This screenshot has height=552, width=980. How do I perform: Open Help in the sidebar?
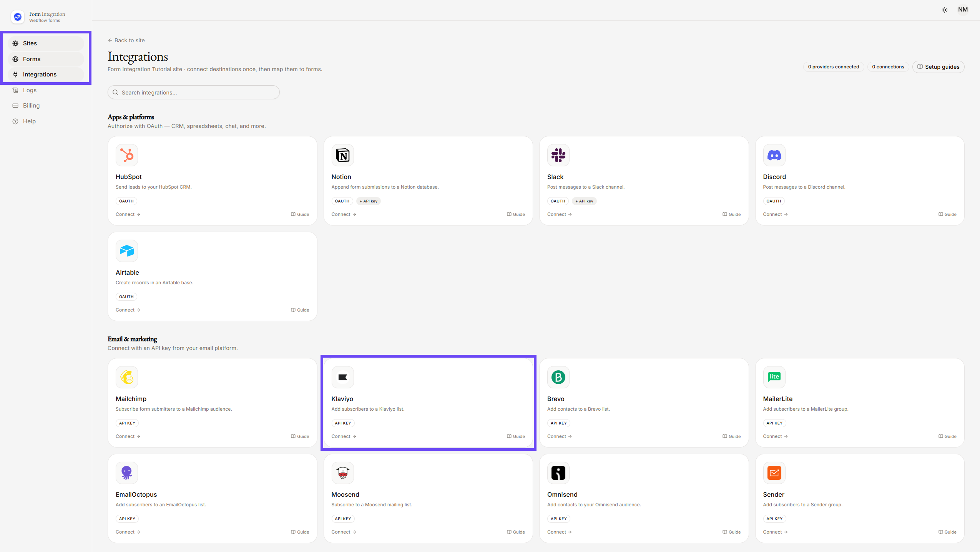click(x=46, y=121)
